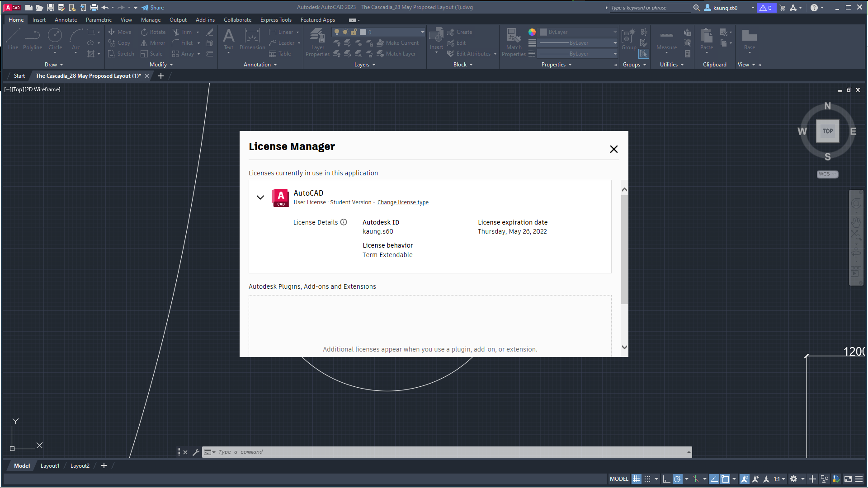The height and width of the screenshot is (488, 868).
Task: Expand the Layers panel dropdown
Action: click(365, 65)
